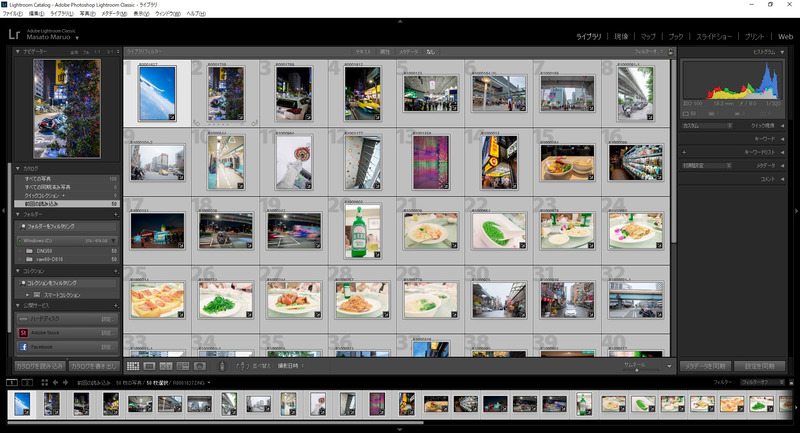
Task: Open People view in the toolbar
Action: coord(199,366)
